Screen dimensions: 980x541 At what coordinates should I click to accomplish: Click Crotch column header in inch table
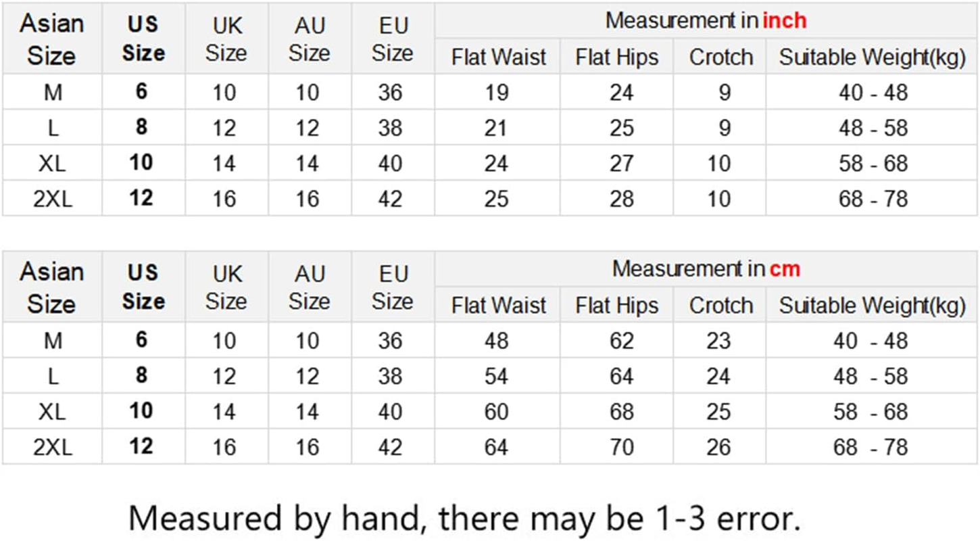720,57
